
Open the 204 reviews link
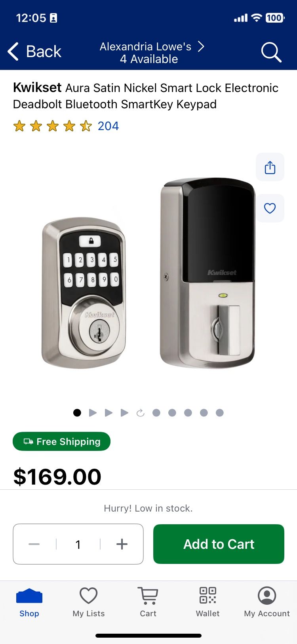tap(108, 126)
